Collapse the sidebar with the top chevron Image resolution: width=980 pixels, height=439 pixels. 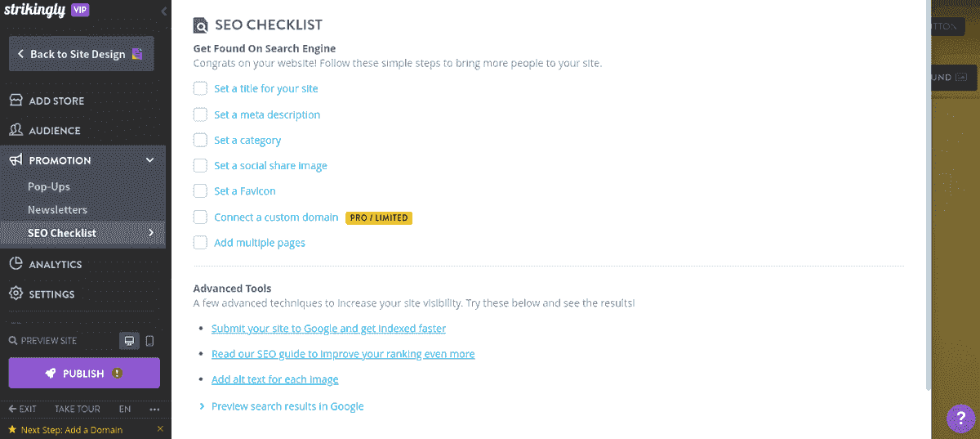click(x=163, y=11)
